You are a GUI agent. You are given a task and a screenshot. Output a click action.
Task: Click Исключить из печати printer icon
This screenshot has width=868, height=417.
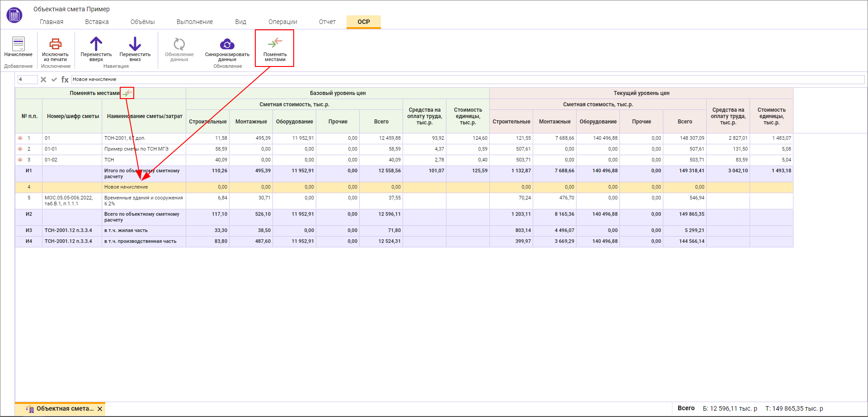click(56, 44)
